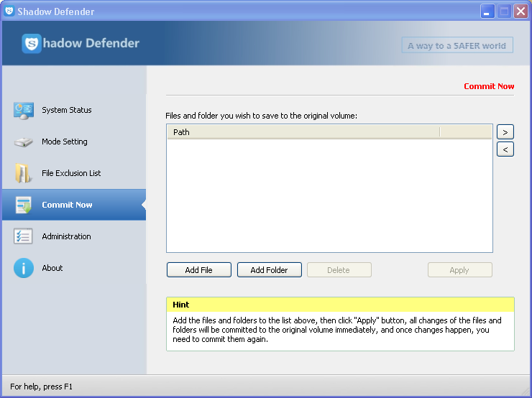The width and height of the screenshot is (532, 398).
Task: Select the Commit Now sidebar label
Action: pyautogui.click(x=67, y=205)
